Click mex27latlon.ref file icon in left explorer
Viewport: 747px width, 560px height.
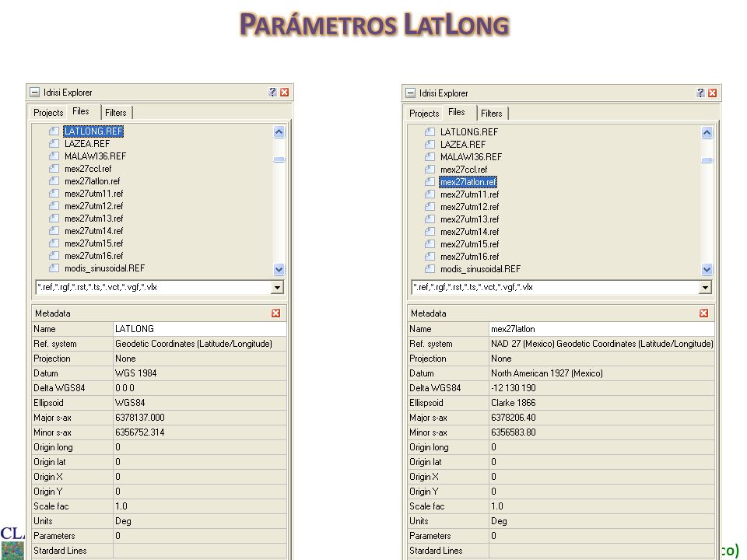coord(54,181)
